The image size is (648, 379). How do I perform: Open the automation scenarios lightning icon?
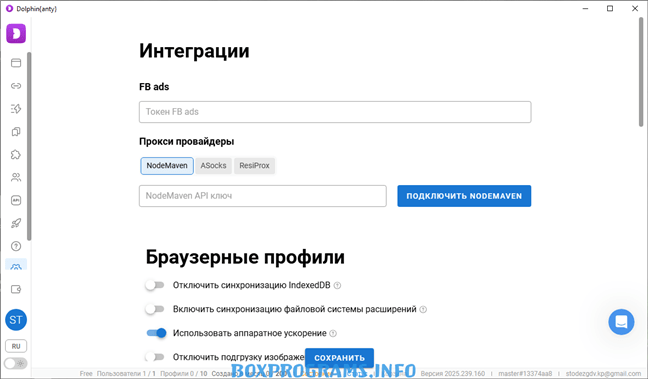pos(16,109)
